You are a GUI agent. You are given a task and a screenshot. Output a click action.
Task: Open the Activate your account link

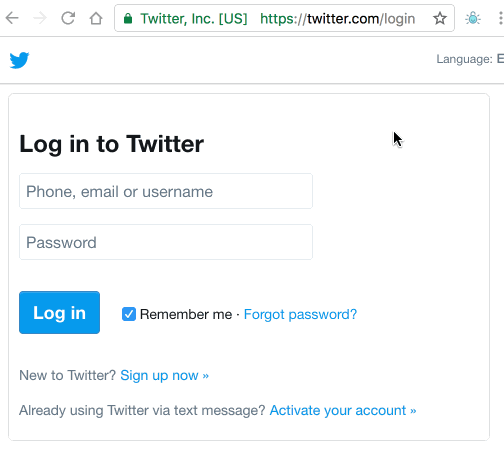click(343, 410)
